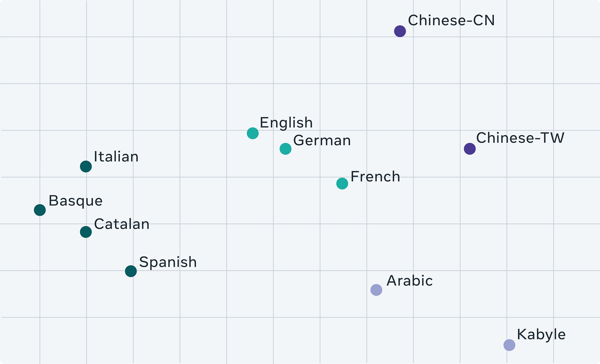600x364 pixels.
Task: Click the French data point
Action: [x=342, y=183]
